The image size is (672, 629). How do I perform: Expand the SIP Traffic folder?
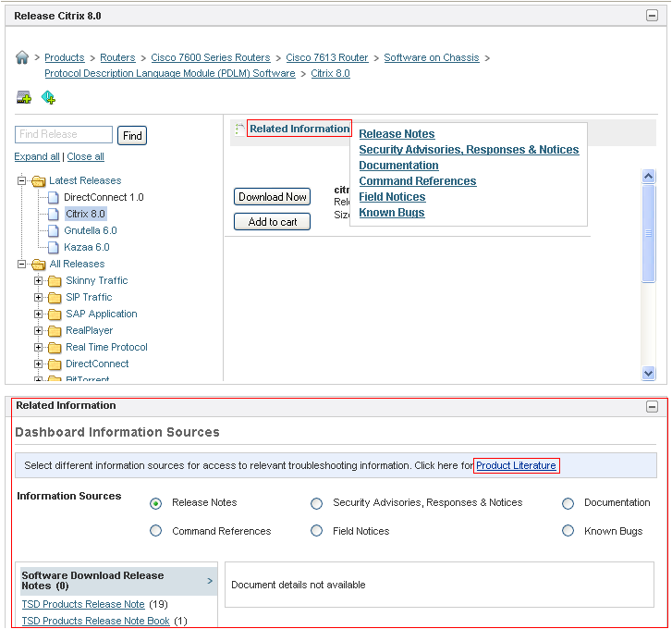click(x=38, y=297)
